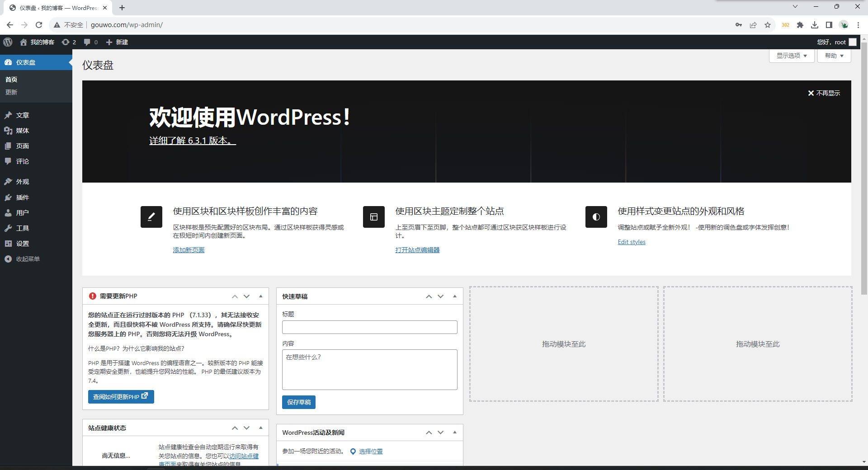Click the 查阅如何更新PHP button
Screen dimensions: 868x470
pos(121,397)
